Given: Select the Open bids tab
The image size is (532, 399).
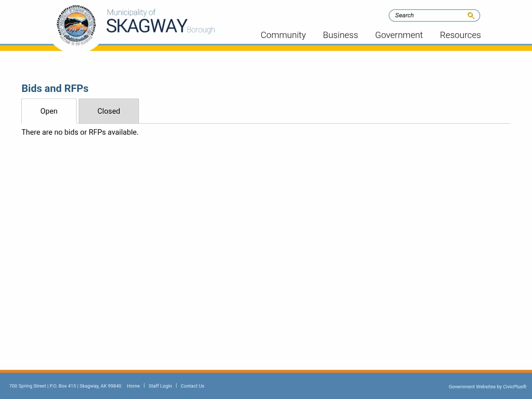Looking at the screenshot, I should click(49, 111).
